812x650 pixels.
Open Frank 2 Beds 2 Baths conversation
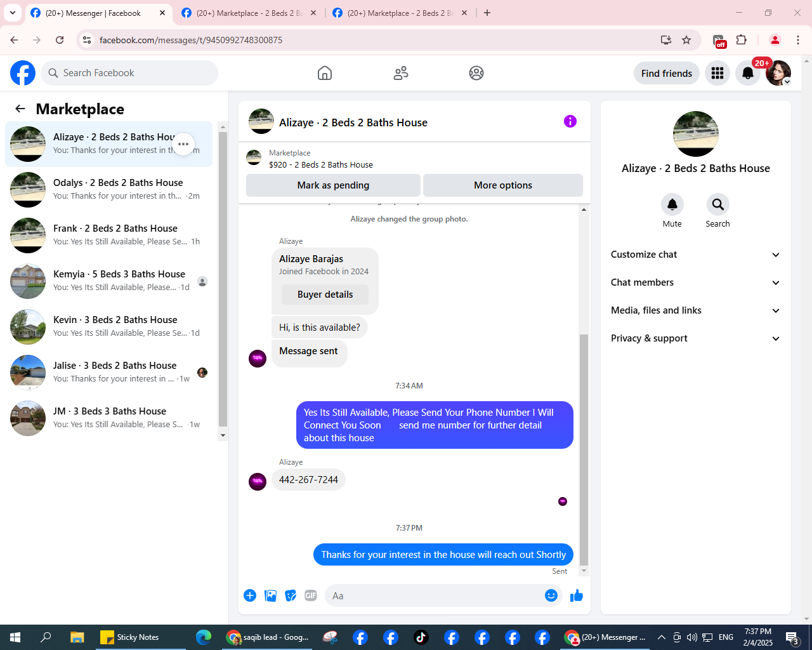[x=108, y=235]
